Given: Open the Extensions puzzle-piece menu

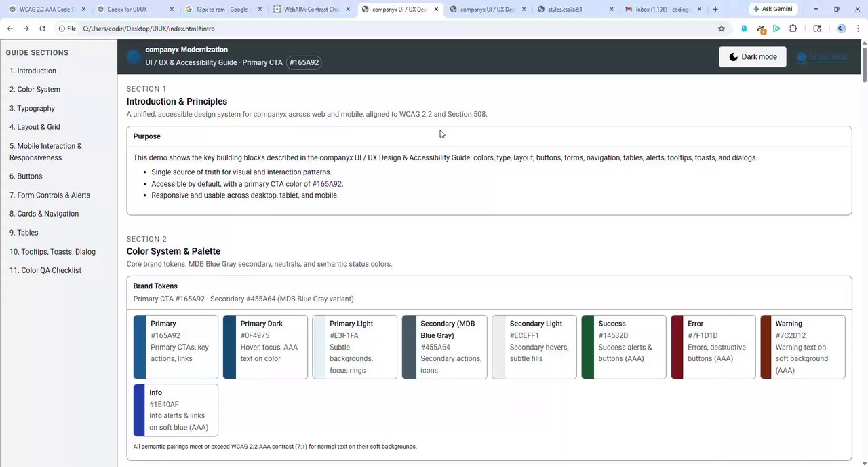Looking at the screenshot, I should coord(793,29).
